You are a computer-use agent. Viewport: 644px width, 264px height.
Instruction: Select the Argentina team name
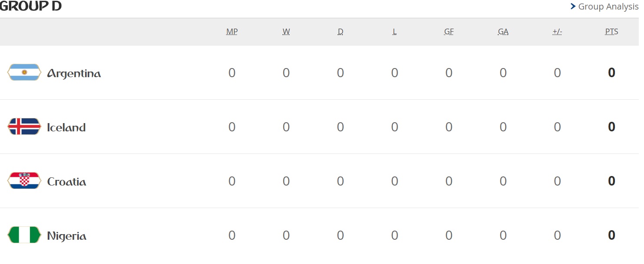pos(74,73)
